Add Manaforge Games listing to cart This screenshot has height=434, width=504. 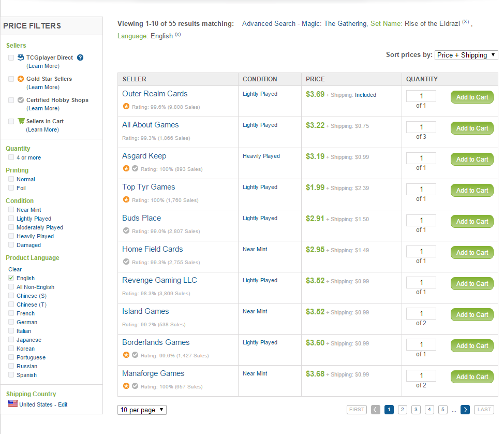pyautogui.click(x=472, y=377)
